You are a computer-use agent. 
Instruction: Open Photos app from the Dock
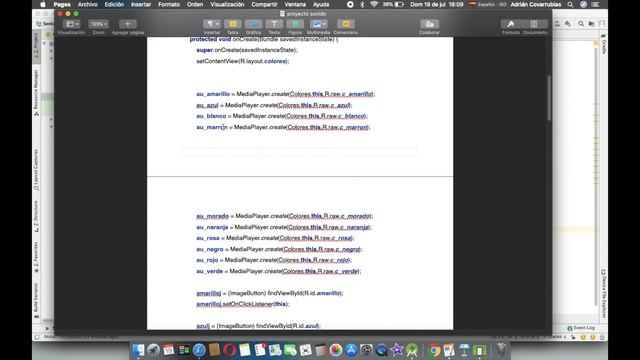click(336, 350)
